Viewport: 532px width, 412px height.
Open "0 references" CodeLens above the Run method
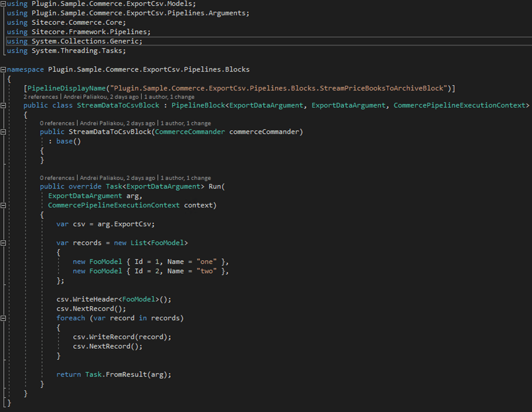[x=57, y=178]
